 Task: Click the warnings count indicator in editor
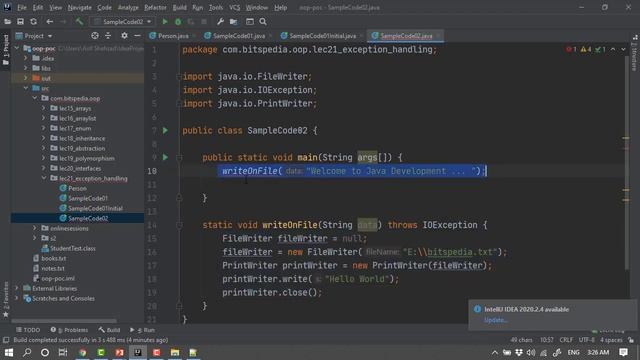click(x=586, y=49)
